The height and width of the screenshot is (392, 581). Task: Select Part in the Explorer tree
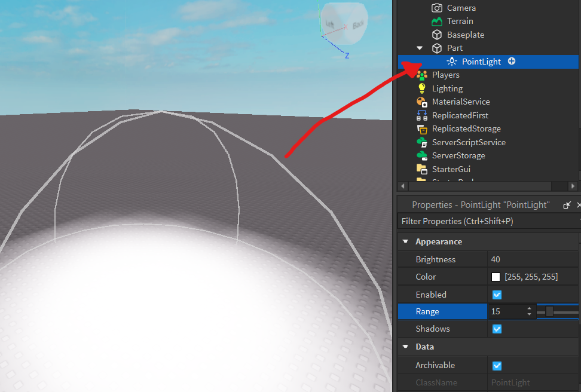click(x=455, y=48)
